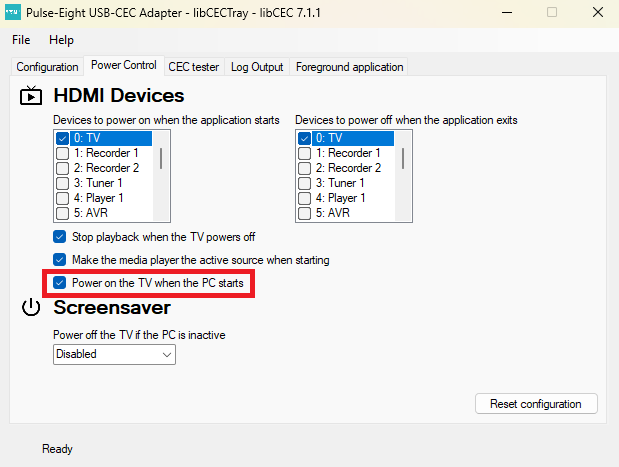The width and height of the screenshot is (619, 467).
Task: Uncheck 0: TV in power-on list
Action: tap(62, 138)
